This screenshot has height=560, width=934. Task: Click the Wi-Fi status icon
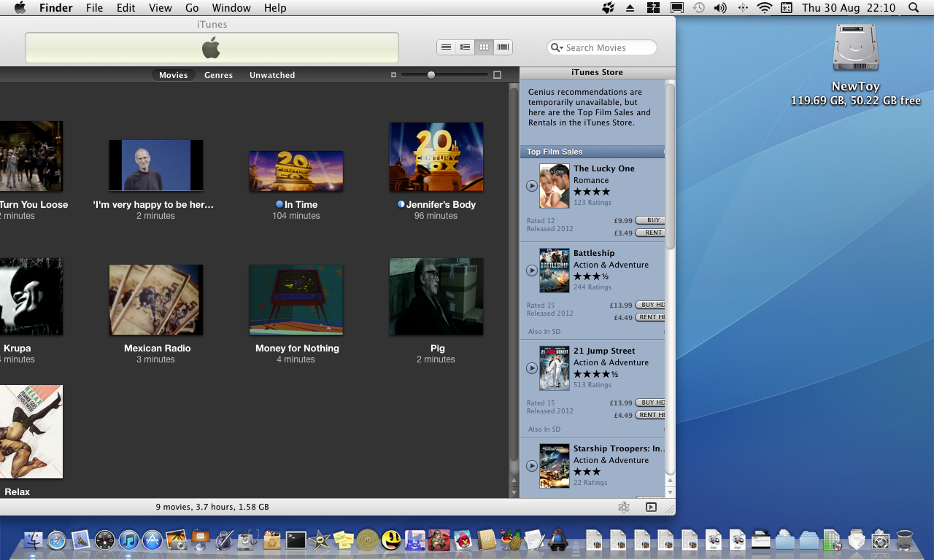click(765, 8)
